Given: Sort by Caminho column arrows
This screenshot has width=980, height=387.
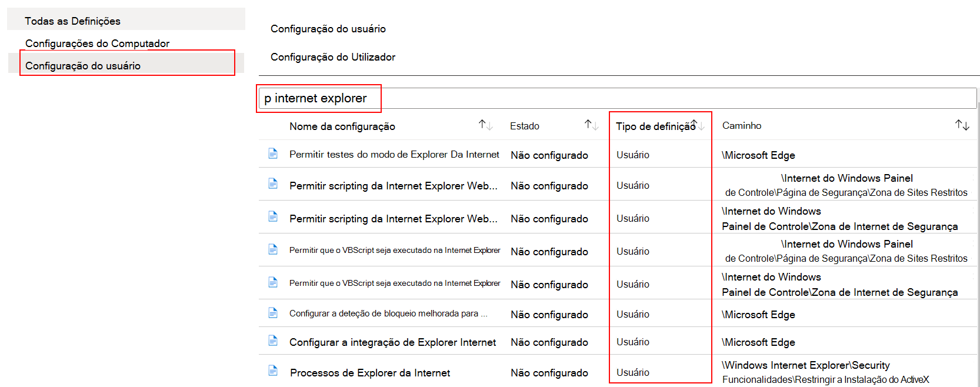Looking at the screenshot, I should point(962,125).
